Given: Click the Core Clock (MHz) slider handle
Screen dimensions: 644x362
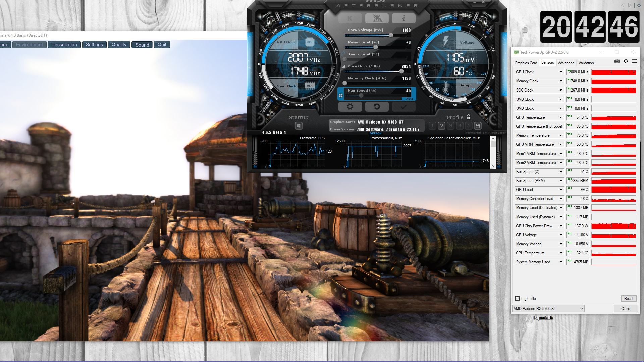Looking at the screenshot, I should pyautogui.click(x=401, y=71).
